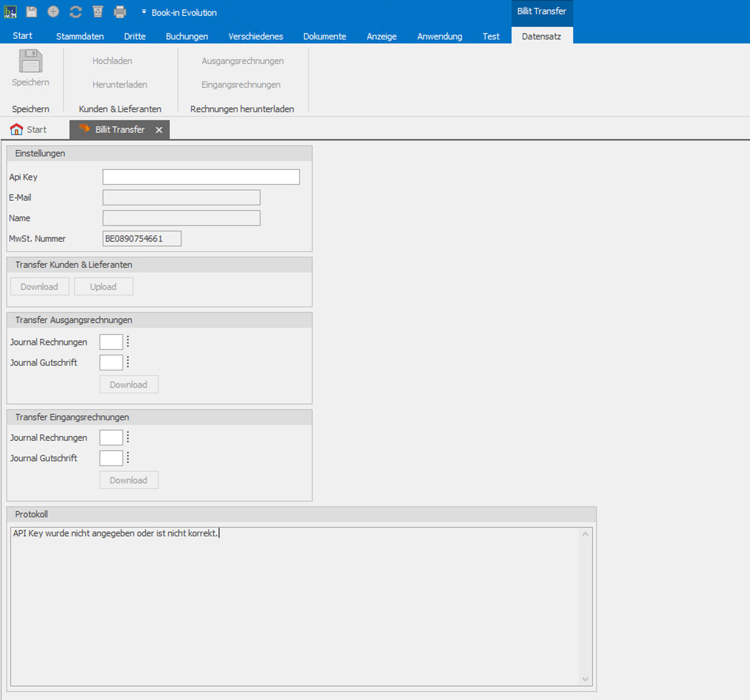Open the Anwendung ribbon tab
The width and height of the screenshot is (750, 700).
439,36
